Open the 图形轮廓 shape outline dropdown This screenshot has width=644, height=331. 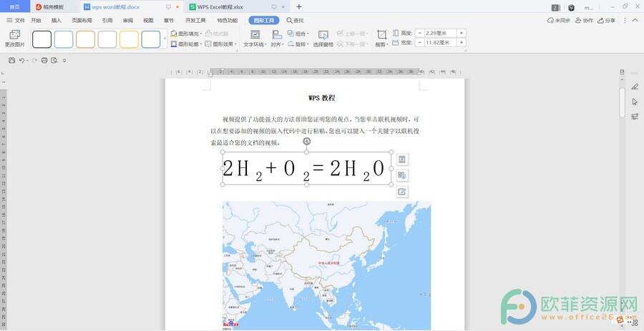186,44
